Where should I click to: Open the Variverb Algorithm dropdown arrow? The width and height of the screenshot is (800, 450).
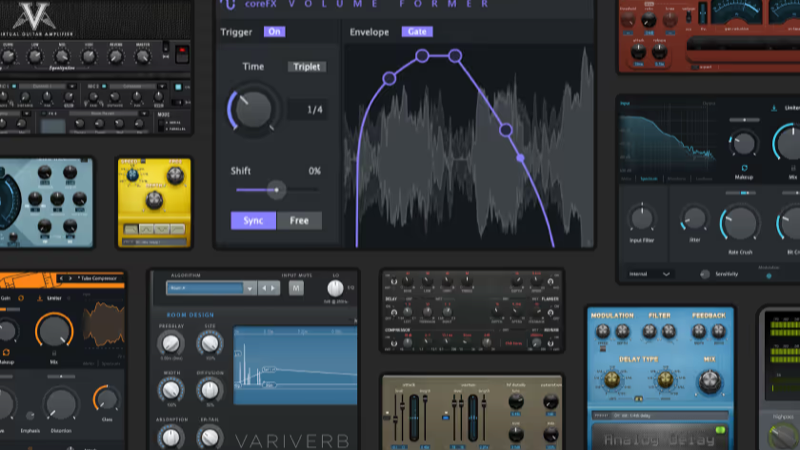tap(249, 289)
